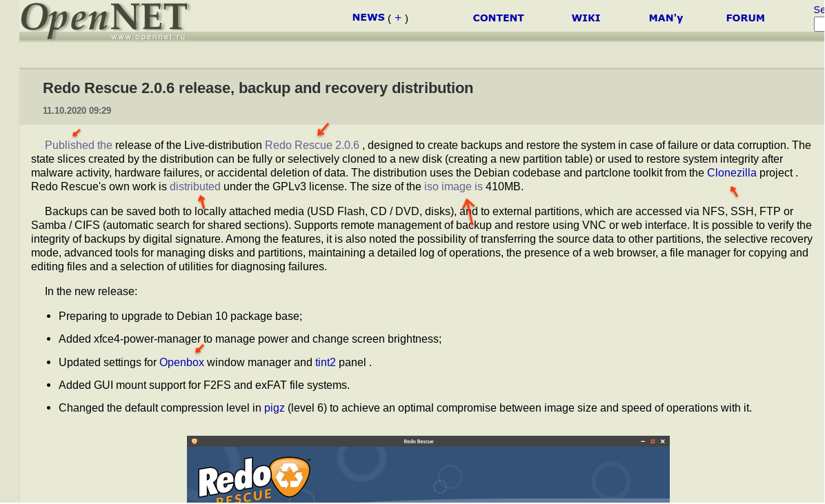825x504 pixels.
Task: Click the plus link beside NEWS
Action: 398,18
